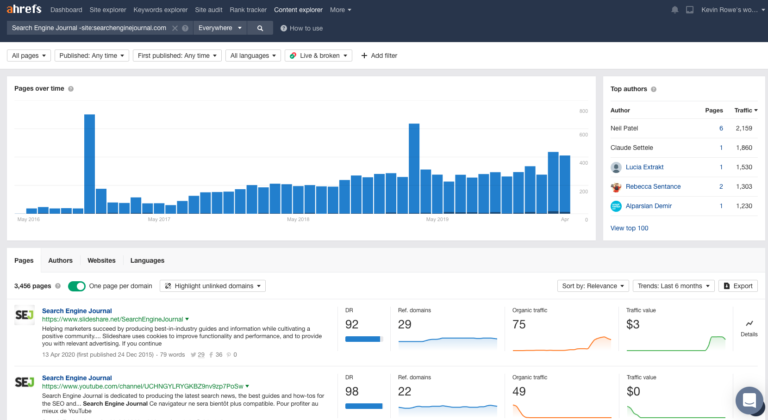The width and height of the screenshot is (768, 420).
Task: Click the plus icon in Add filter
Action: pos(364,56)
